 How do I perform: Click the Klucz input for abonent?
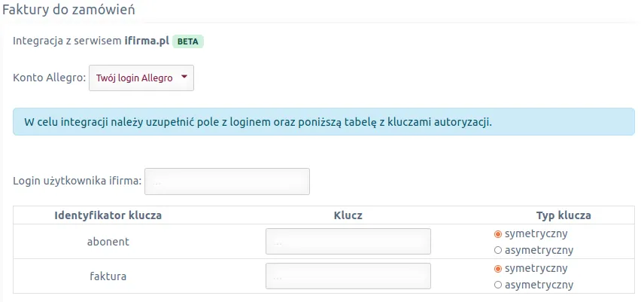[348, 242]
